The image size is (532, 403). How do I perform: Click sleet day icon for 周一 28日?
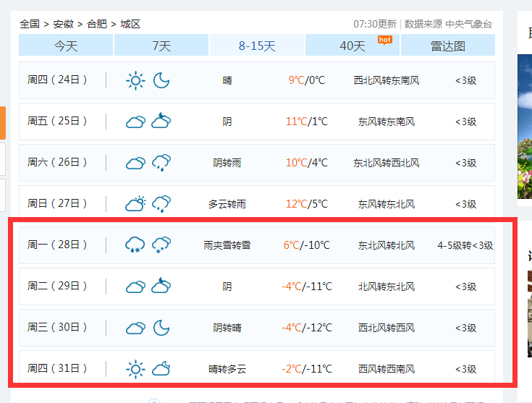tap(135, 245)
